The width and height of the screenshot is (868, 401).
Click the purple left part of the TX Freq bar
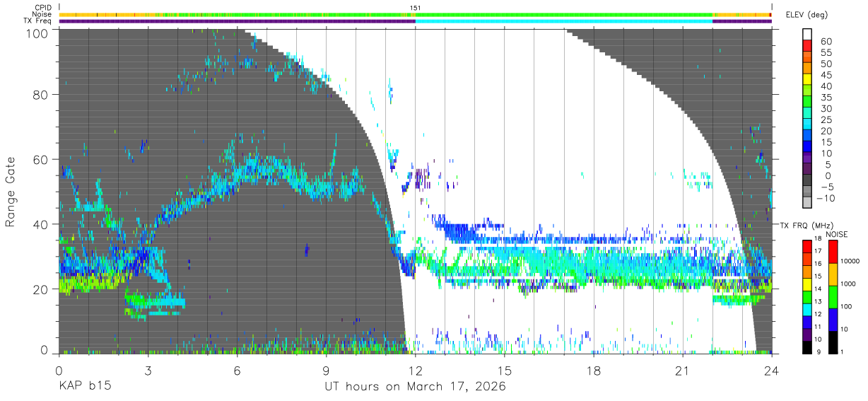(x=237, y=21)
